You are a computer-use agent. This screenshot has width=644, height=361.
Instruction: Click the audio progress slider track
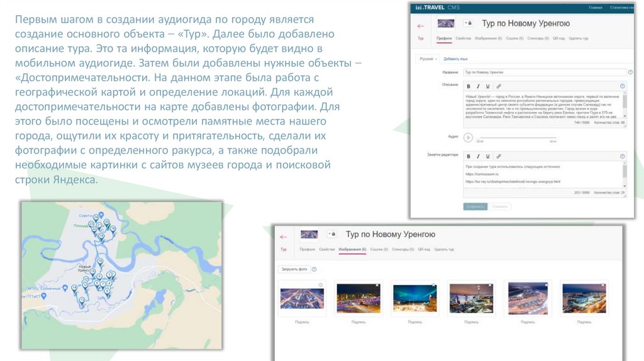tap(518, 138)
